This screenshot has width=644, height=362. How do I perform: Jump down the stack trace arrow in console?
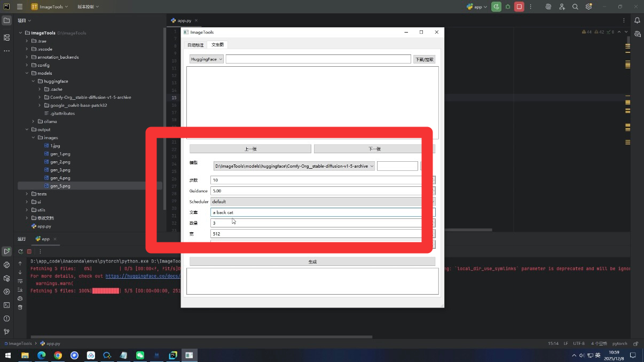[20, 272]
